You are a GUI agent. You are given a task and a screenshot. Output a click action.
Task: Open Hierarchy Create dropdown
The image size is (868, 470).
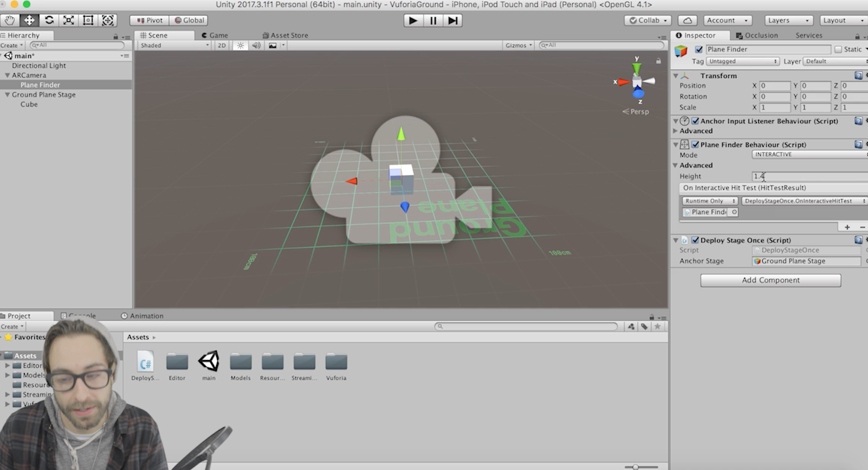[x=12, y=45]
